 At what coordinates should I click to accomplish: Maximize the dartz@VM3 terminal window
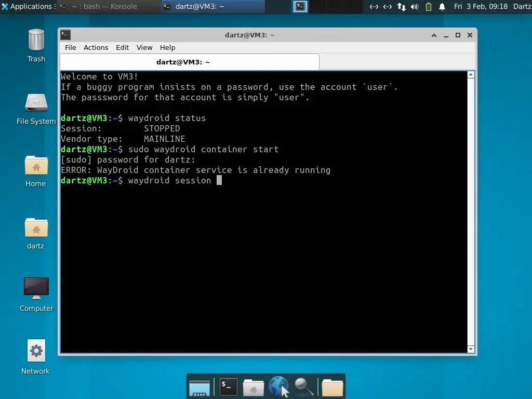(x=458, y=35)
